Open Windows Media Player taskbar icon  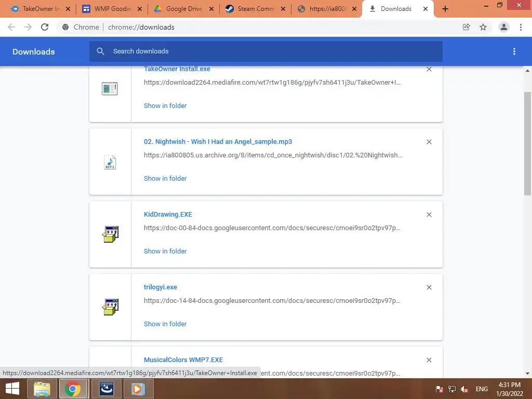click(x=138, y=389)
